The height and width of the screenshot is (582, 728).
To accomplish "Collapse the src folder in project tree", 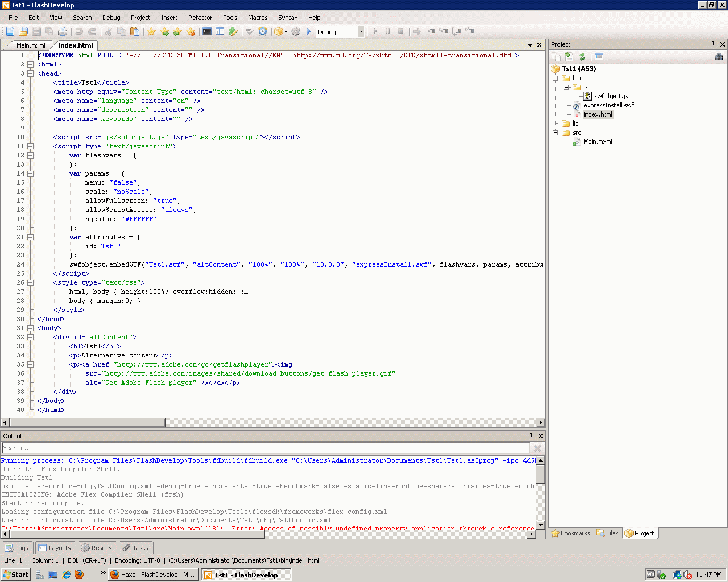I will coord(556,132).
